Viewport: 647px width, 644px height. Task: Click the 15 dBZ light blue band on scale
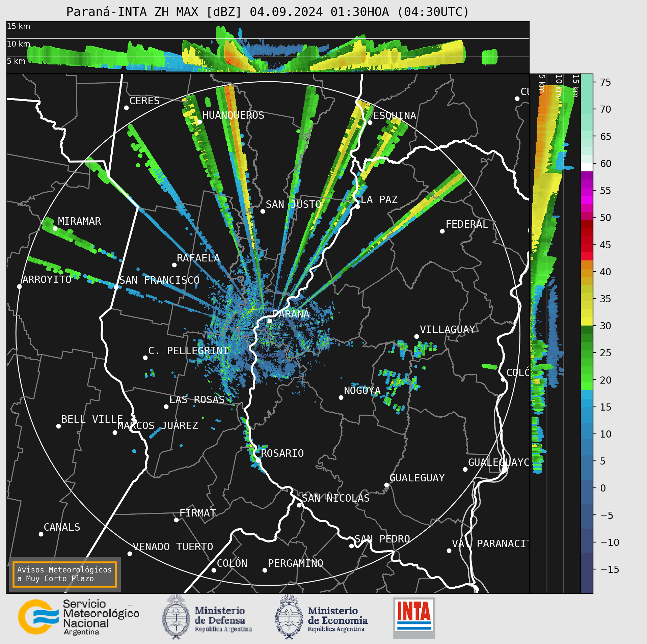pyautogui.click(x=587, y=403)
